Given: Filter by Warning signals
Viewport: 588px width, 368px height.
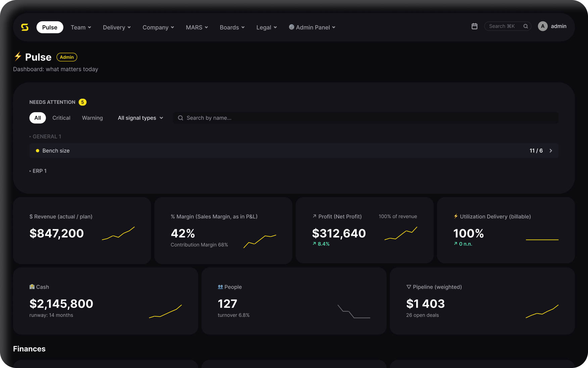Looking at the screenshot, I should [92, 118].
